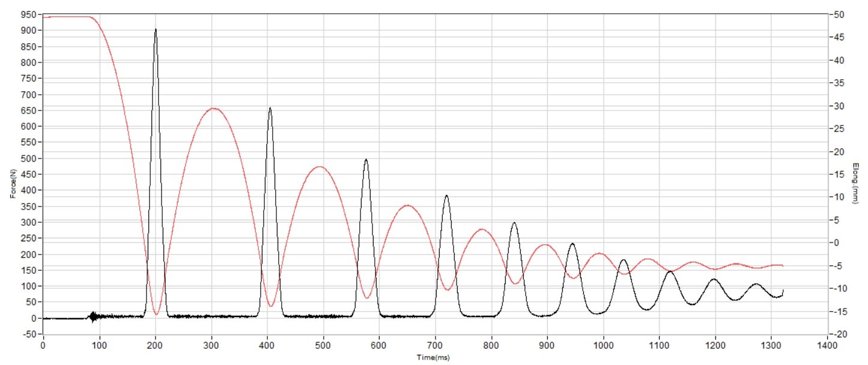Image resolution: width=868 pixels, height=365 pixels.
Task: Click the flat red plateau at the chart start
Action: click(x=66, y=17)
